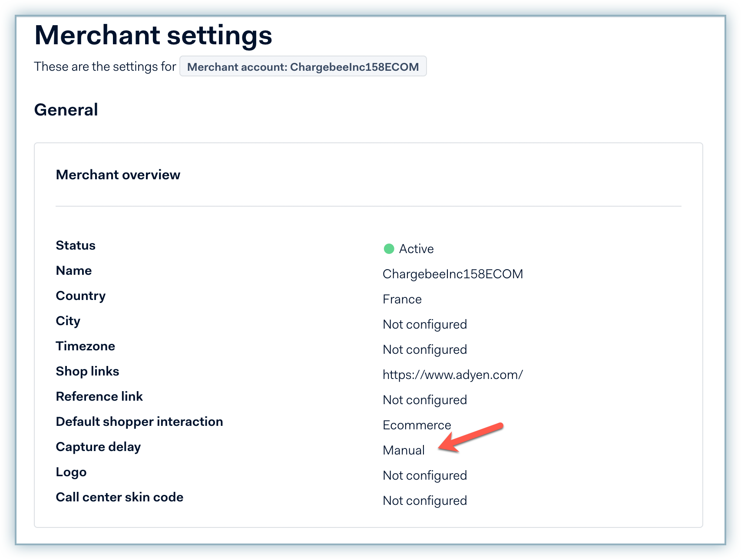The height and width of the screenshot is (560, 741).
Task: Select the Reference link label
Action: [x=99, y=396]
